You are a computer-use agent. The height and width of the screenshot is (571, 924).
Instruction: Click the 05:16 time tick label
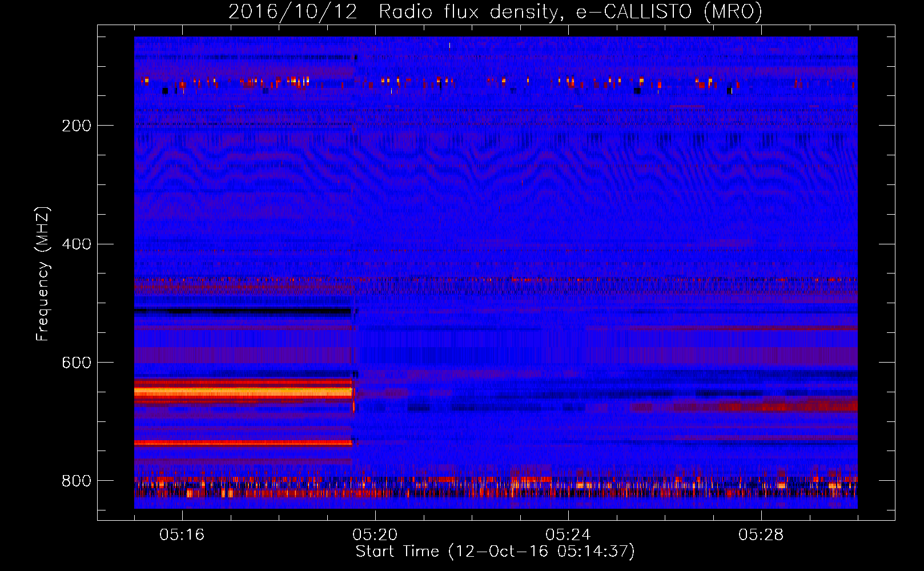click(x=182, y=535)
